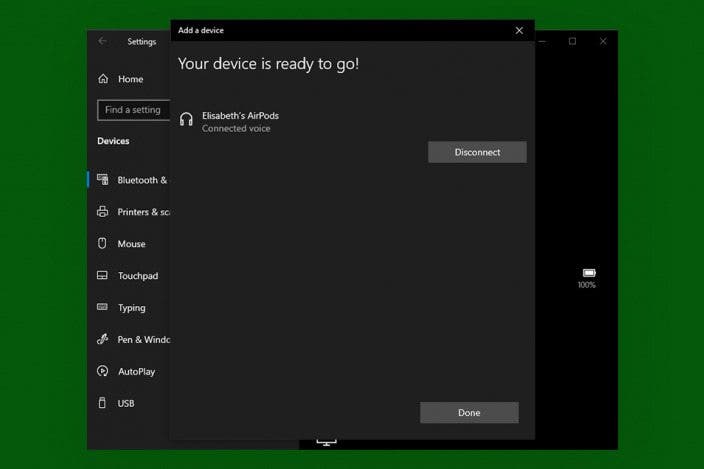Close the Add a device dialog
The width and height of the screenshot is (704, 469).
(x=519, y=31)
